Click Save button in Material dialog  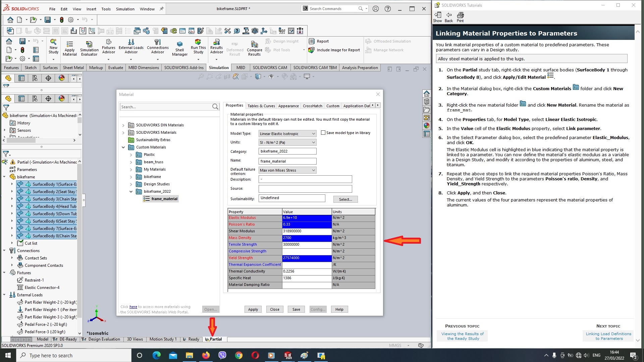pos(296,309)
